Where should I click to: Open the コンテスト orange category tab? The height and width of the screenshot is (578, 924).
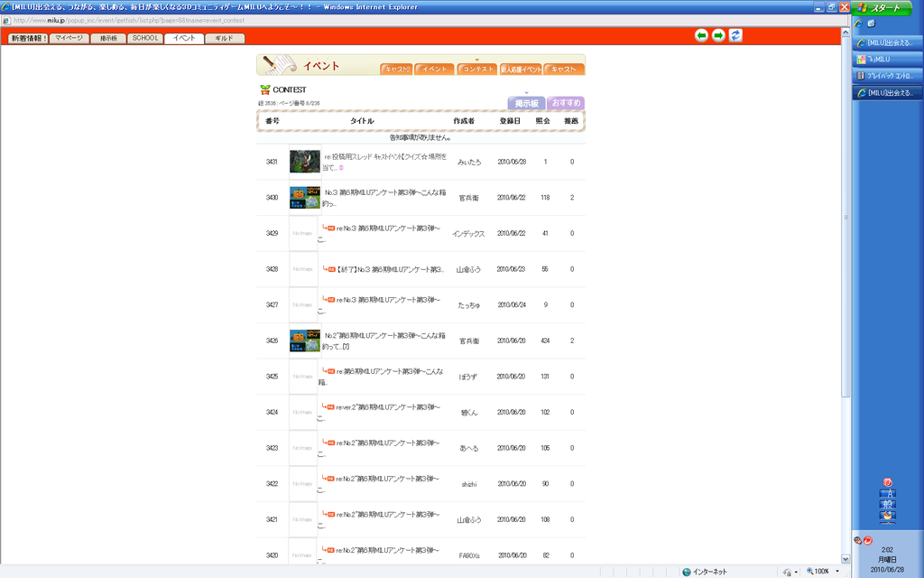(x=475, y=69)
